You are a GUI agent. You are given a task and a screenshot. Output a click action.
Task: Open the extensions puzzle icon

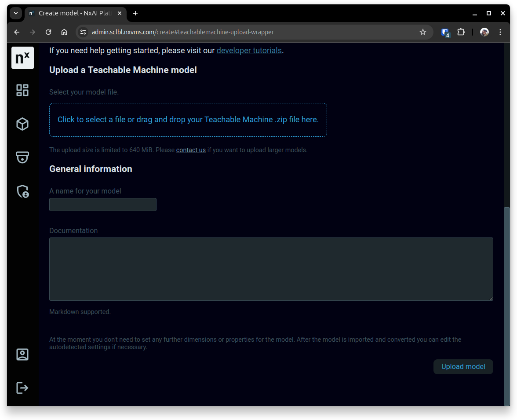(x=461, y=32)
